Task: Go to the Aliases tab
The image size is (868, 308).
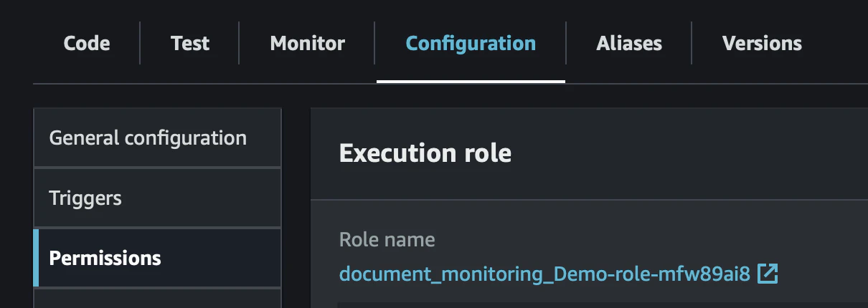Action: (x=629, y=43)
